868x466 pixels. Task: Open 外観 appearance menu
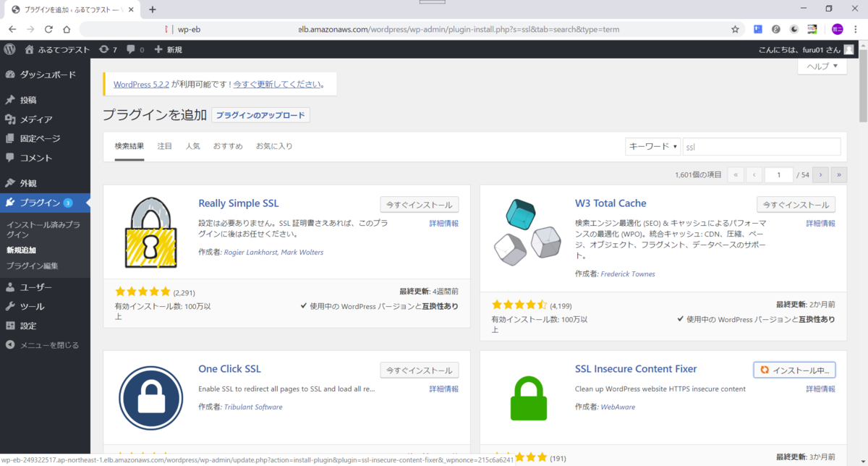[x=45, y=183]
